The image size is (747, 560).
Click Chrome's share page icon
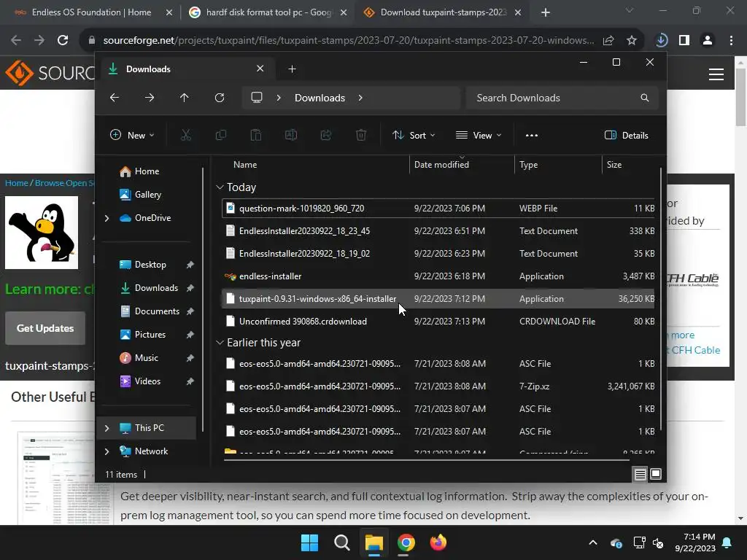608,41
